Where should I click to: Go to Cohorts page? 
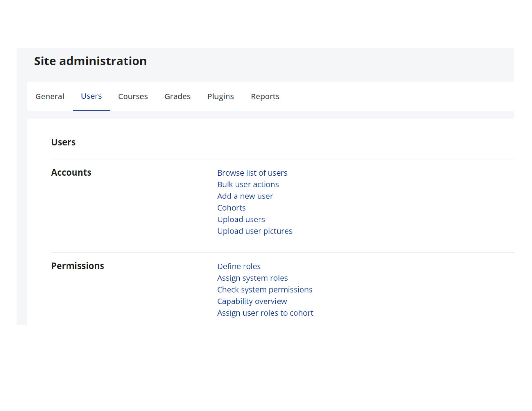pos(231,208)
